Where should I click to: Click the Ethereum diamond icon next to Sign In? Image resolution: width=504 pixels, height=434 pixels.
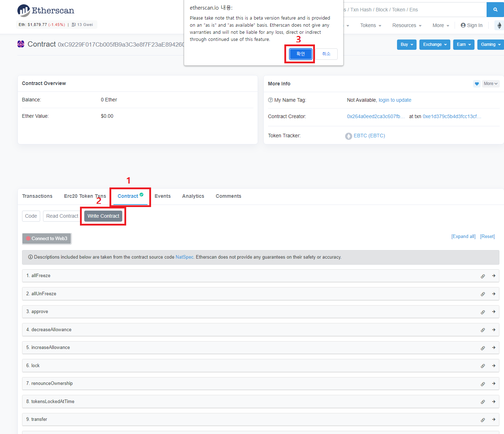click(x=499, y=25)
